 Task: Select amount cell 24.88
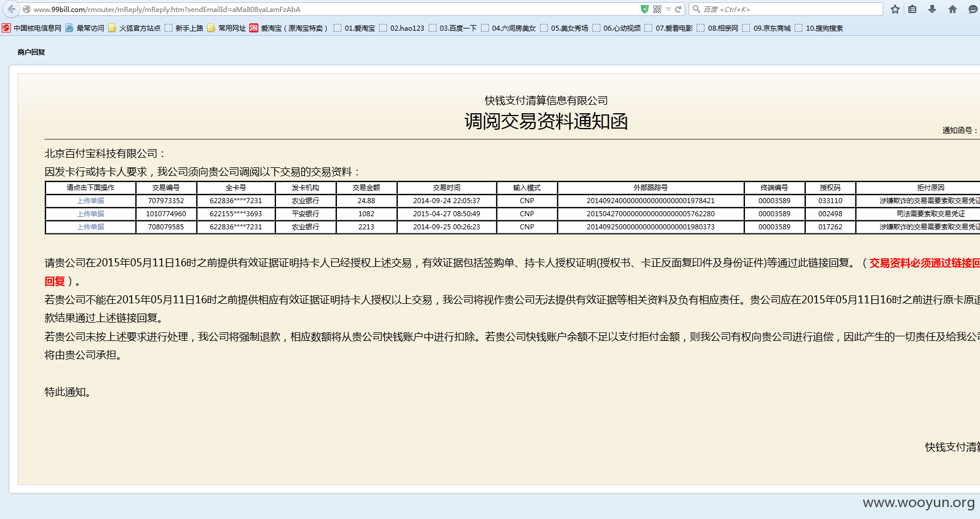click(367, 201)
